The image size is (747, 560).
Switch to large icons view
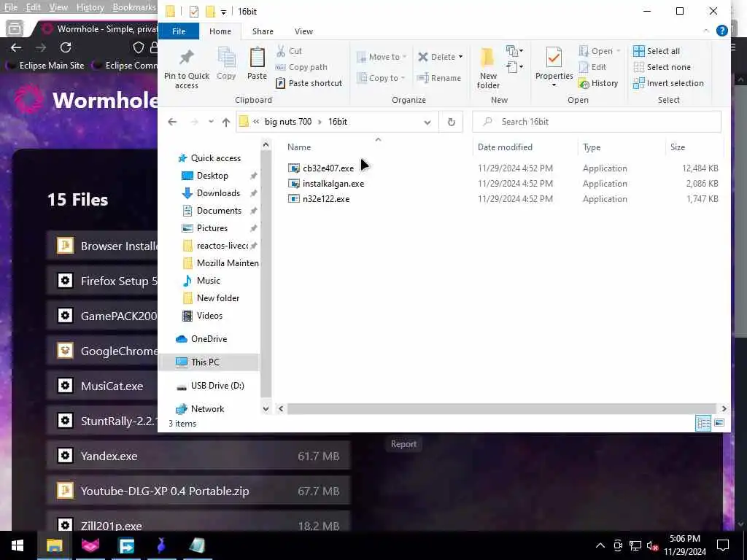[719, 423]
